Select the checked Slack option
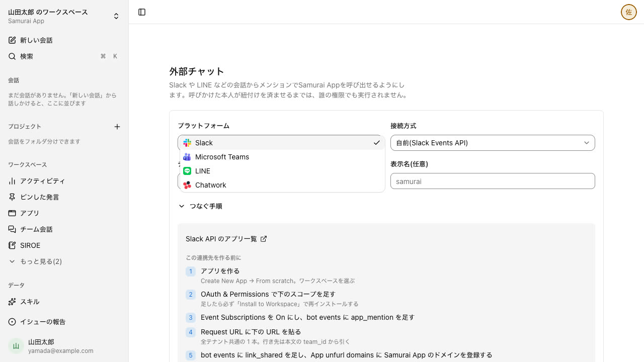Image resolution: width=644 pixels, height=362 pixels. (x=282, y=143)
